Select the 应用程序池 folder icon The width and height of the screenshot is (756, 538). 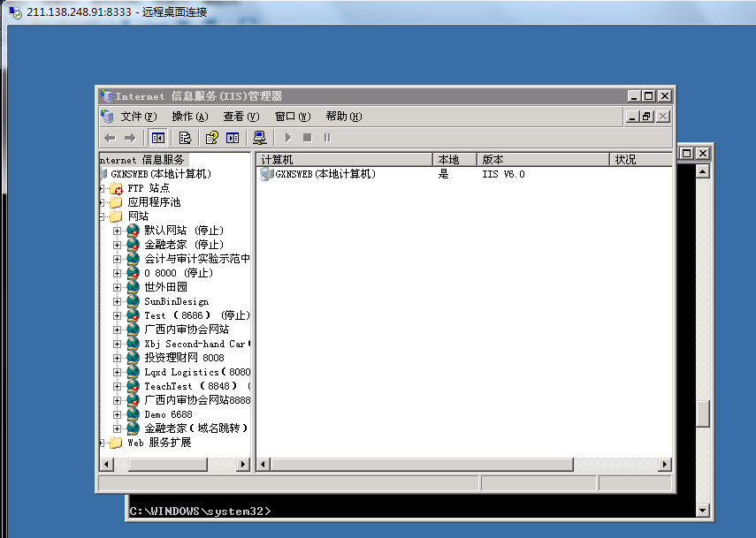(116, 202)
